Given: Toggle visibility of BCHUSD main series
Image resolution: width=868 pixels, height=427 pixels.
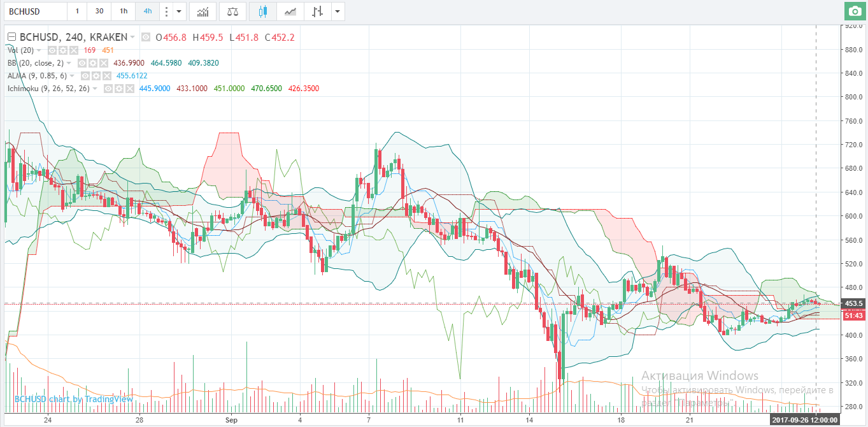Looking at the screenshot, I should click(x=146, y=38).
